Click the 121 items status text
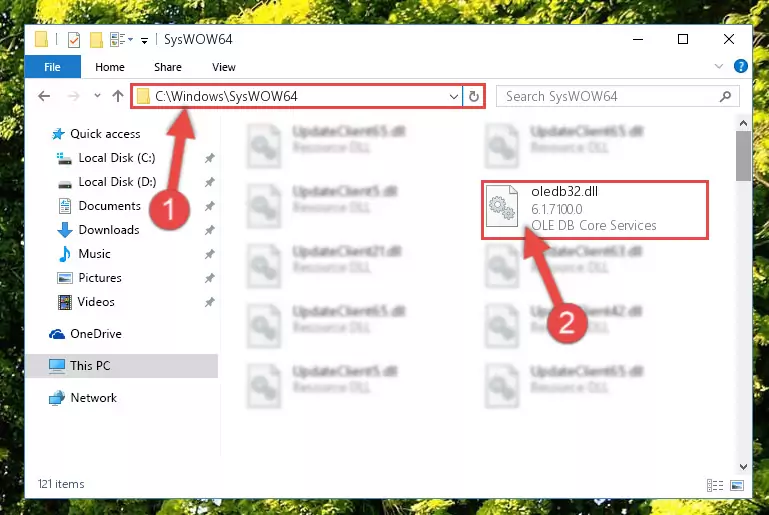Viewport: 769px width, 515px height. (x=61, y=484)
